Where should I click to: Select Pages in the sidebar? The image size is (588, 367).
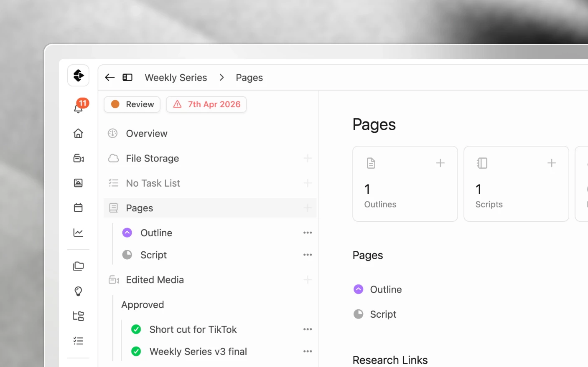210,208
